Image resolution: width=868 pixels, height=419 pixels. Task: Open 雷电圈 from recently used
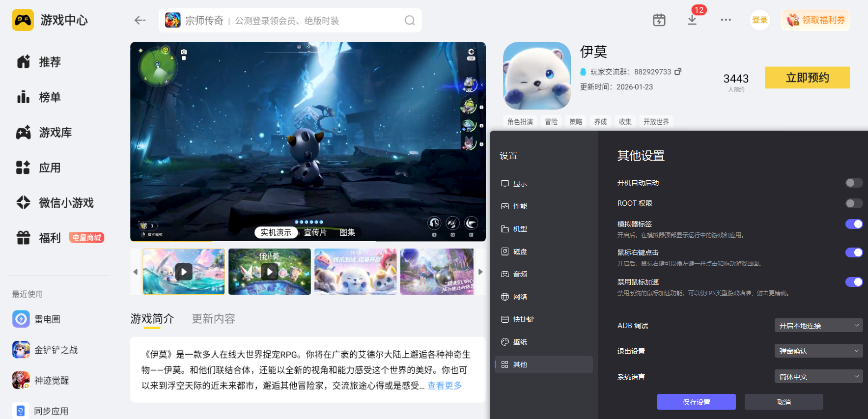[x=36, y=319]
